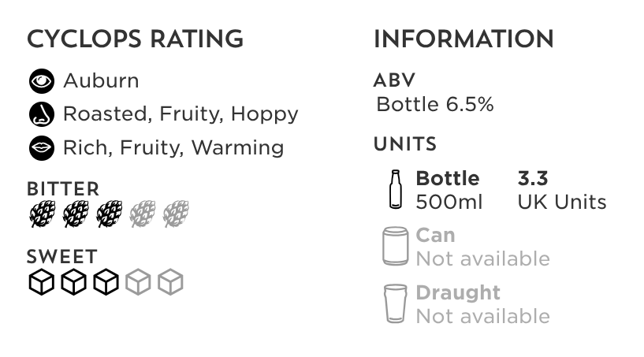Click the greyed-out draught glass icon
The image size is (644, 357).
(x=395, y=303)
